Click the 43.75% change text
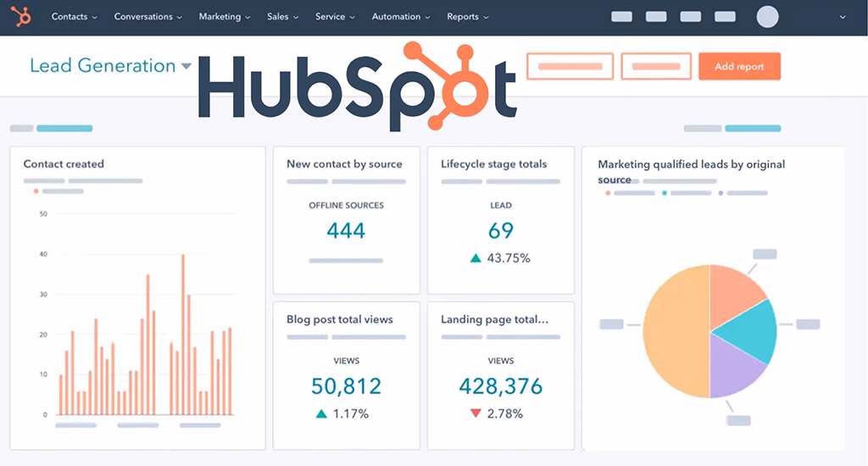Screen dimensions: 868x466 coord(509,258)
